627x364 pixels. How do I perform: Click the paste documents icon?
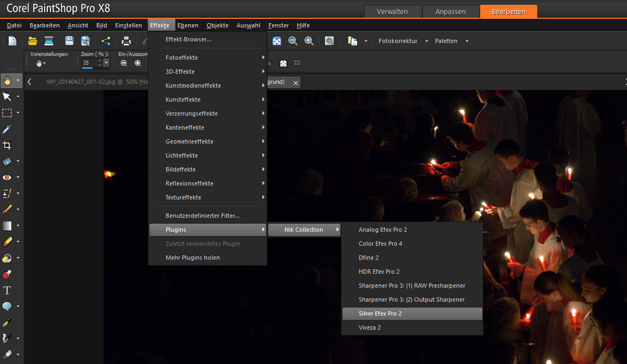click(x=352, y=41)
